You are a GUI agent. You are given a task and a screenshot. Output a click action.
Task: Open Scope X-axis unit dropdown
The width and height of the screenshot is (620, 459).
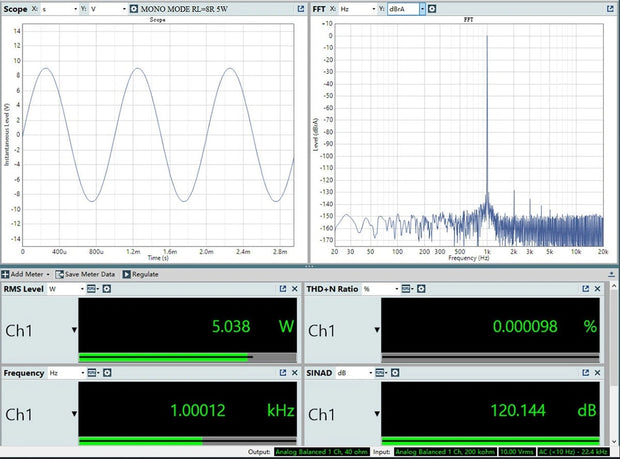click(60, 8)
